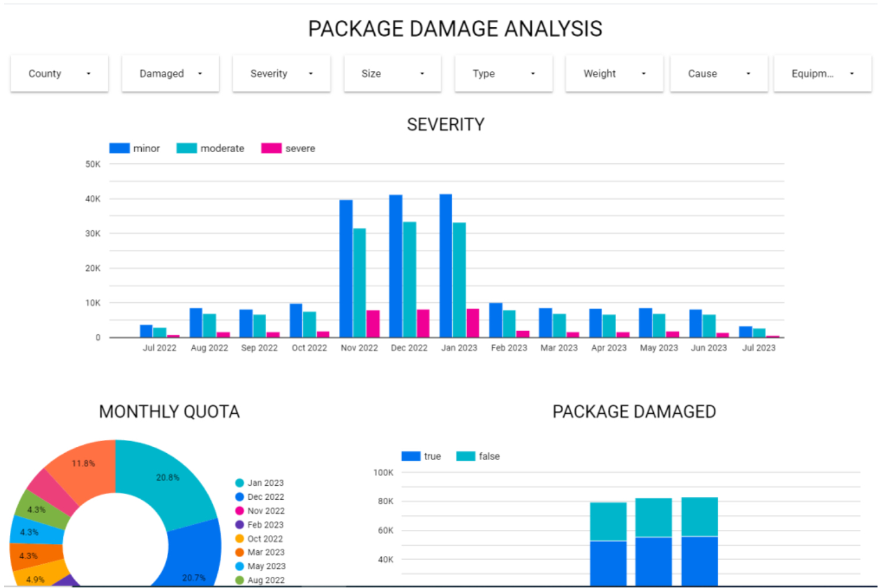Open the Size filter dropdown
This screenshot has width=881, height=588.
point(392,74)
